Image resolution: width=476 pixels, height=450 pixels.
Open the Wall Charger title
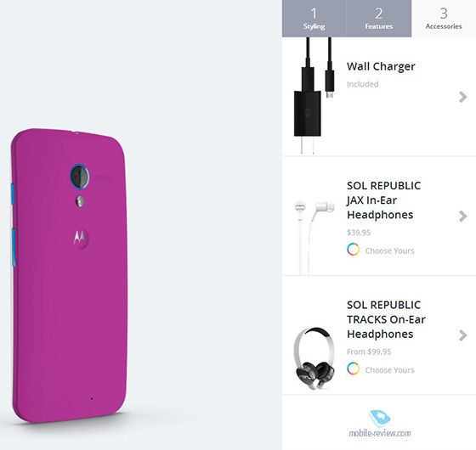381,66
